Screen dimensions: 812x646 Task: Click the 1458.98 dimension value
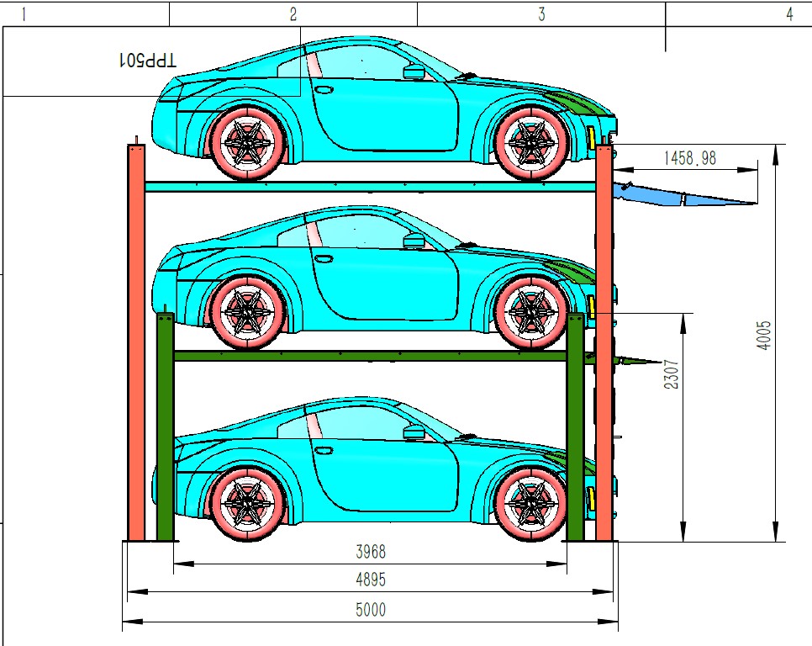(x=690, y=158)
